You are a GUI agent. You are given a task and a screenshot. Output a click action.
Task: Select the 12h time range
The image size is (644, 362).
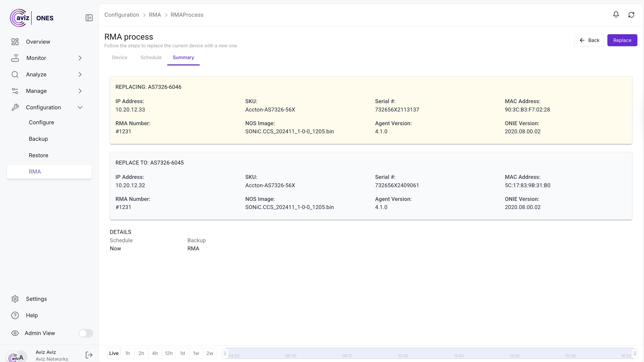168,353
